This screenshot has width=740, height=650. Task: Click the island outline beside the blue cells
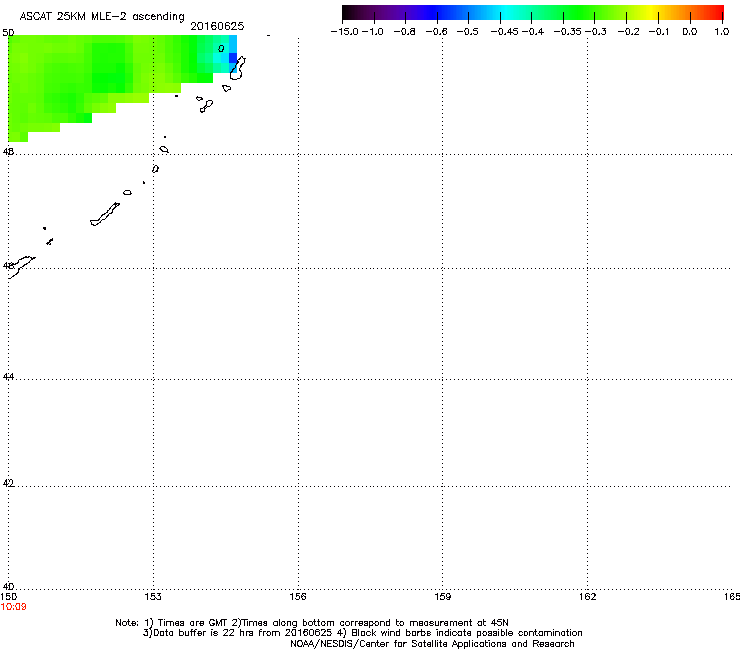point(238,68)
